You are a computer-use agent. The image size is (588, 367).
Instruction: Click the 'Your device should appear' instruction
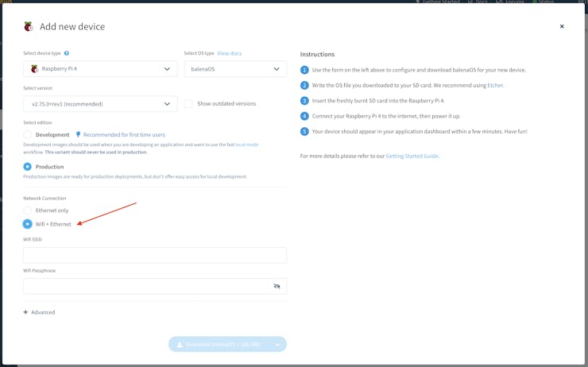(x=420, y=131)
